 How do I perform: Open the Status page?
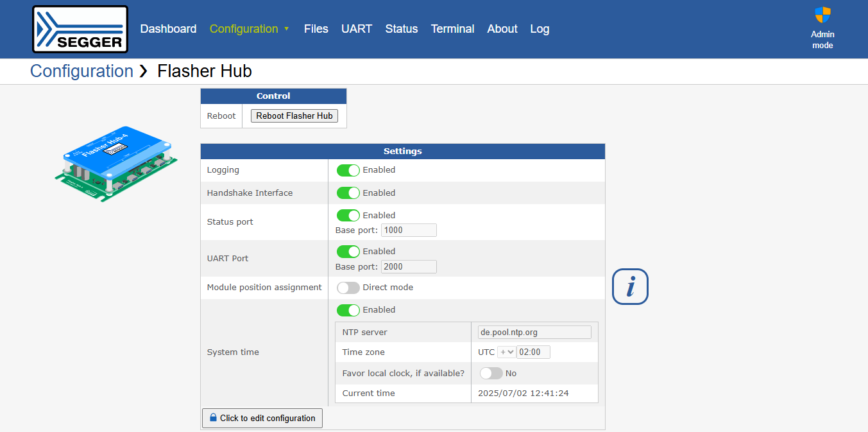tap(402, 29)
